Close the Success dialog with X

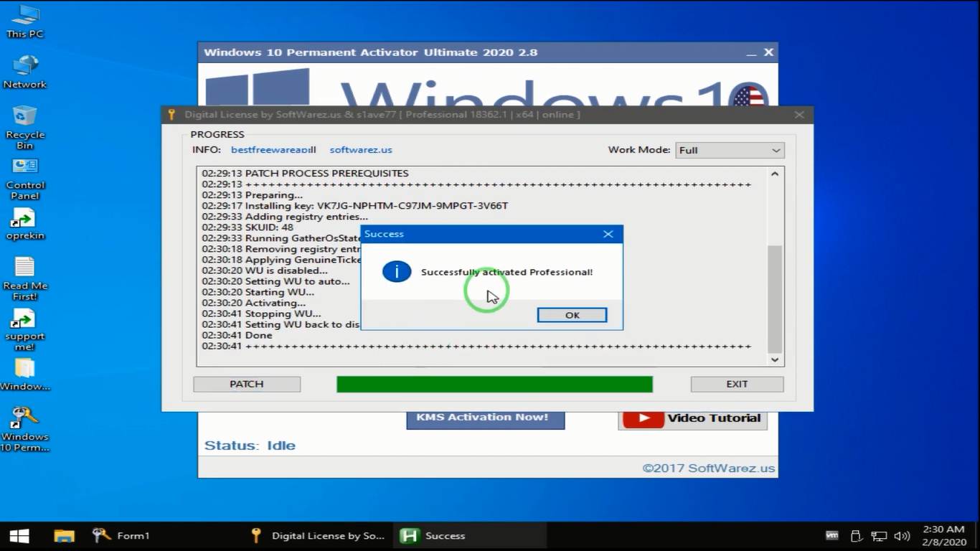[x=608, y=234]
